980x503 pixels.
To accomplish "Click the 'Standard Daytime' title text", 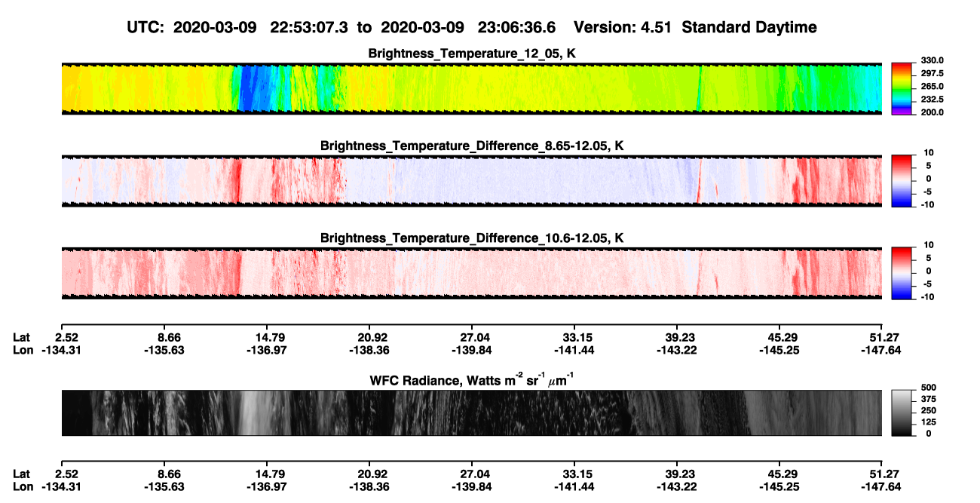I will click(749, 27).
